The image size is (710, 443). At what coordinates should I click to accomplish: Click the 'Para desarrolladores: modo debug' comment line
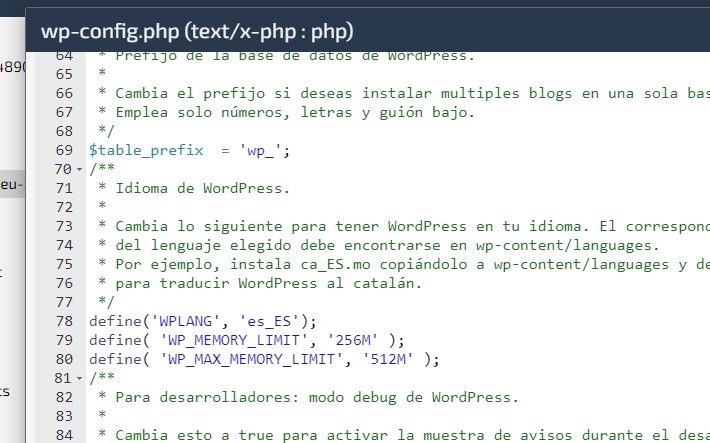pos(308,397)
